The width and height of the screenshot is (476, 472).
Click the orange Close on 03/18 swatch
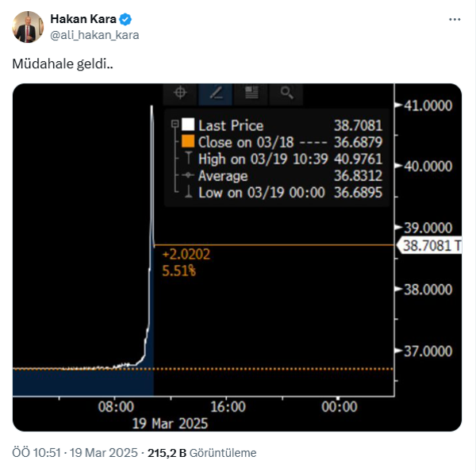click(x=187, y=142)
